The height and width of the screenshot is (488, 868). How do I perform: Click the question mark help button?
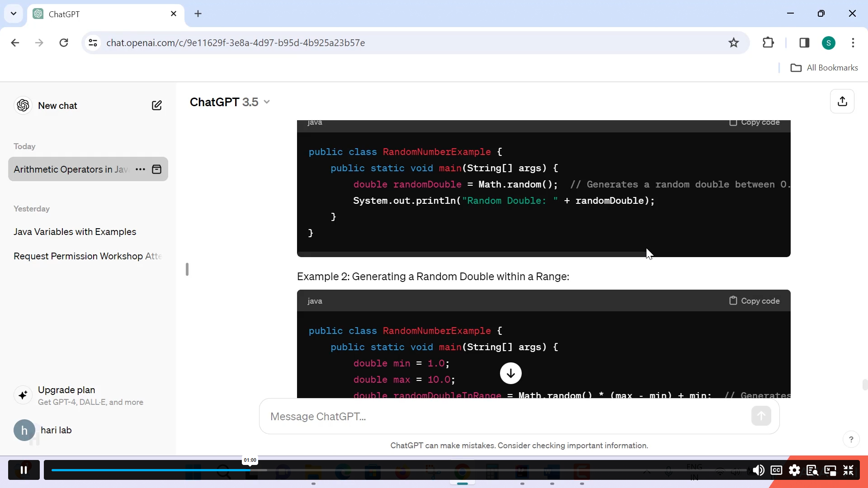851,439
